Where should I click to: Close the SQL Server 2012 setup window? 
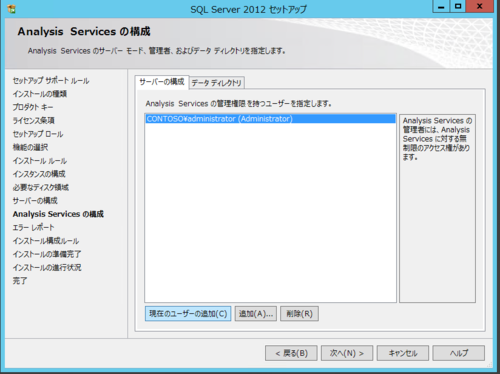tap(480, 7)
